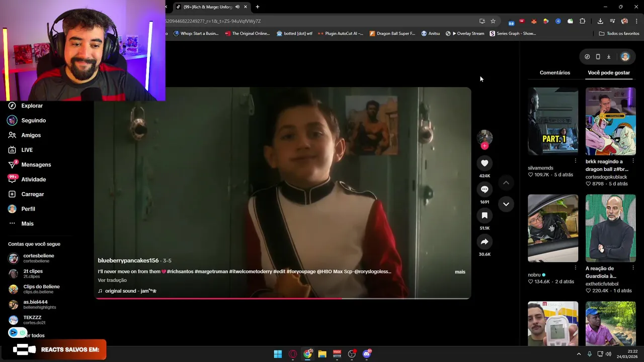Click Ver tradução link
644x362 pixels.
click(x=112, y=280)
